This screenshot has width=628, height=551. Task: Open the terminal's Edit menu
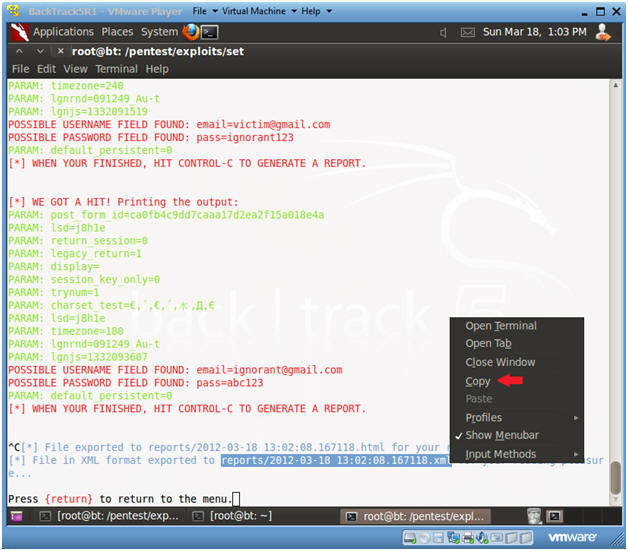(x=46, y=69)
